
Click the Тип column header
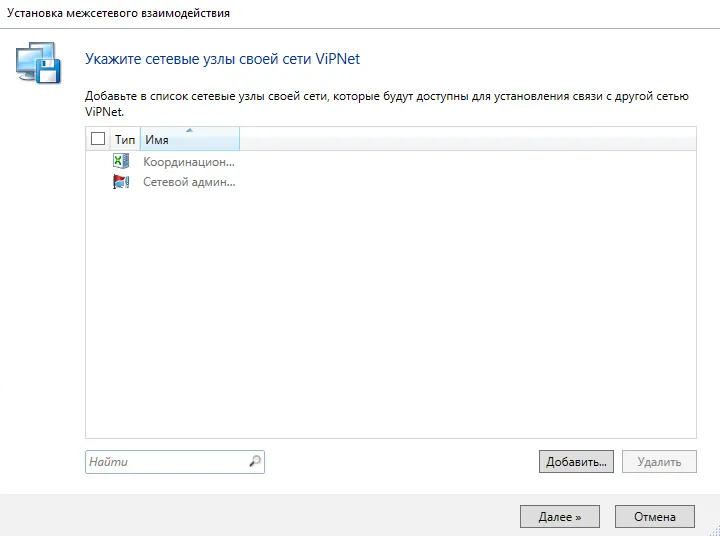tap(125, 140)
